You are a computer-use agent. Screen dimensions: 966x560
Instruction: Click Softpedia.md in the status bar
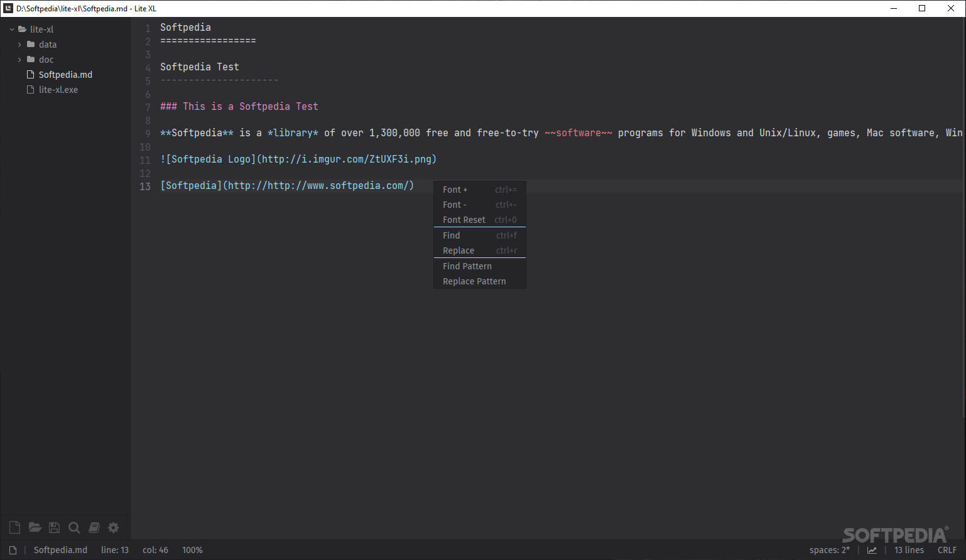click(x=60, y=550)
